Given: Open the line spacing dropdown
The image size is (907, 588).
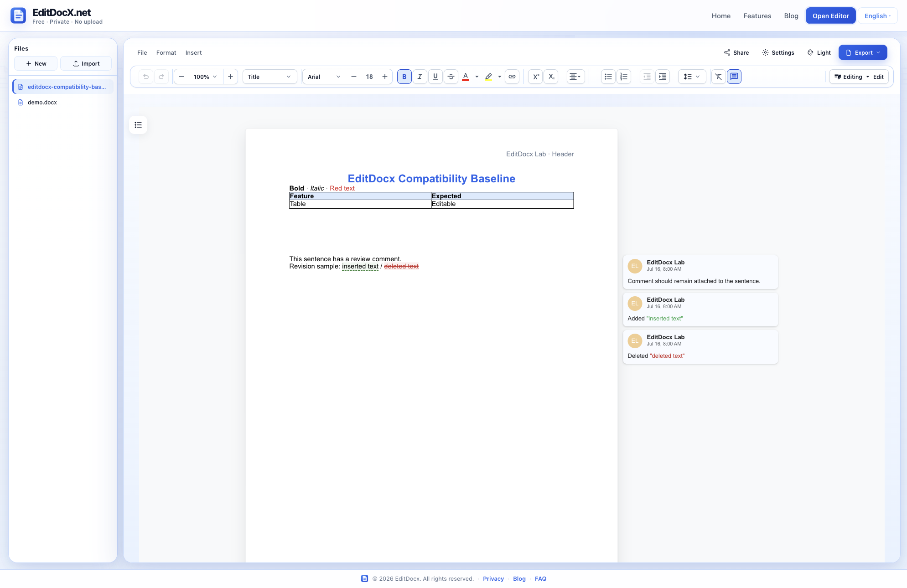Looking at the screenshot, I should (692, 77).
